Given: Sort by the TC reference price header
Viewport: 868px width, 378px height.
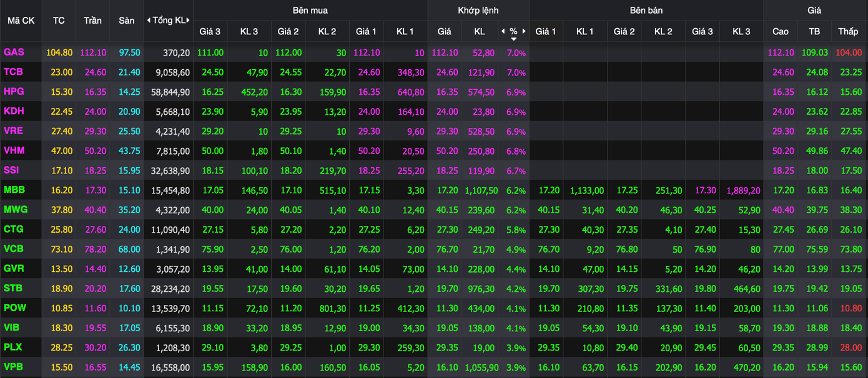Looking at the screenshot, I should pyautogui.click(x=59, y=21).
